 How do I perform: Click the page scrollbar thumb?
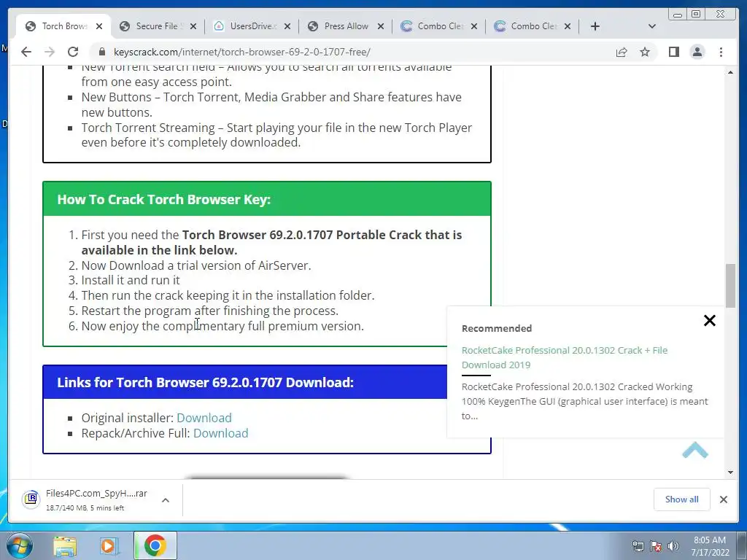(730, 285)
